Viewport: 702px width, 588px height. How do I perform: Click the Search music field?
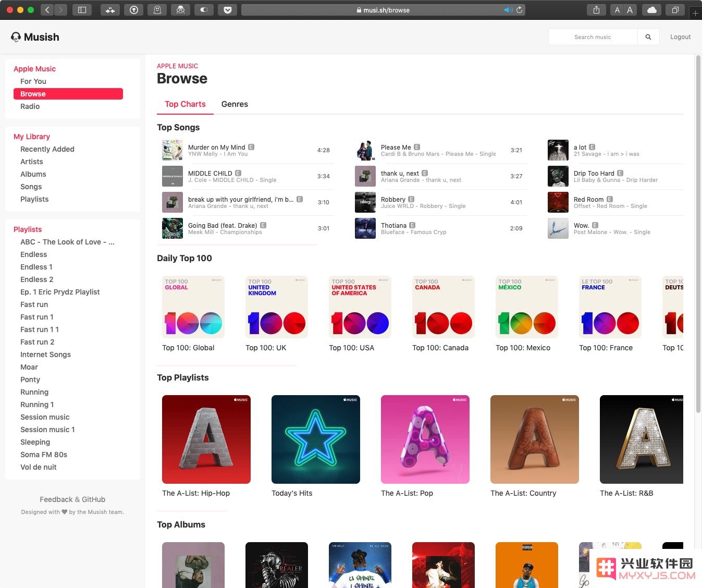point(593,37)
